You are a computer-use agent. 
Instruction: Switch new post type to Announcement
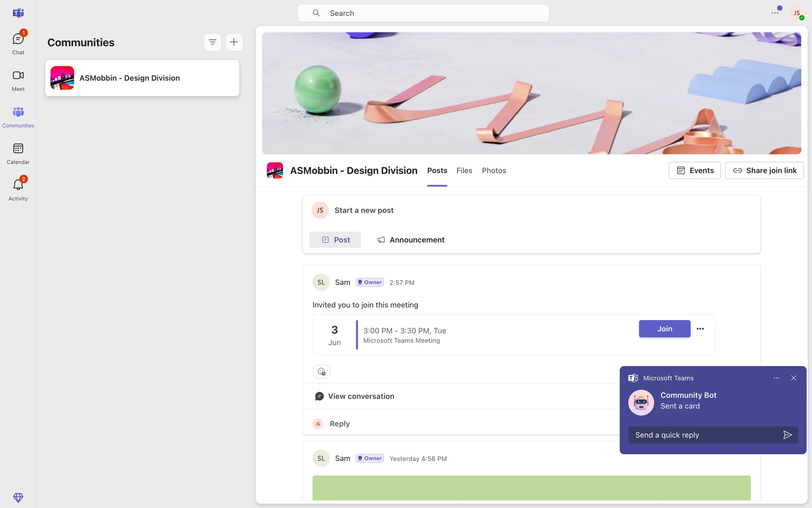click(x=411, y=240)
